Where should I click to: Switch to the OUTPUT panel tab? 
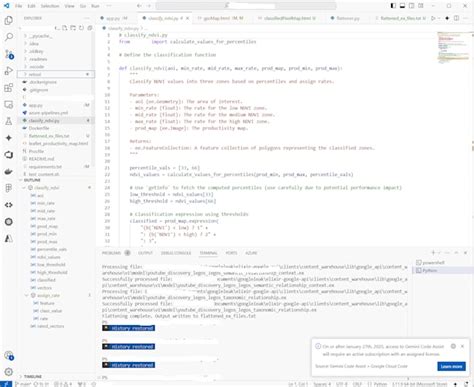(145, 253)
